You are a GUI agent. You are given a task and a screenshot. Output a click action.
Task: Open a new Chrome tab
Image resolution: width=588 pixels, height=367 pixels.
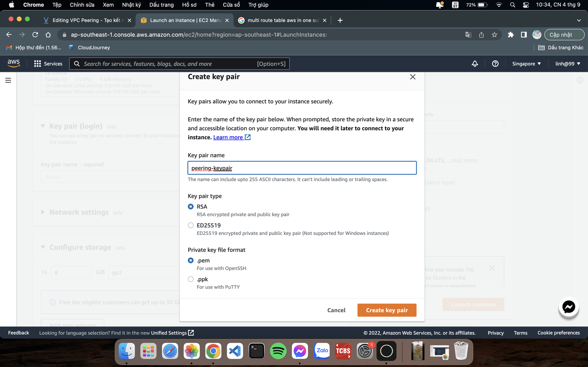340,20
